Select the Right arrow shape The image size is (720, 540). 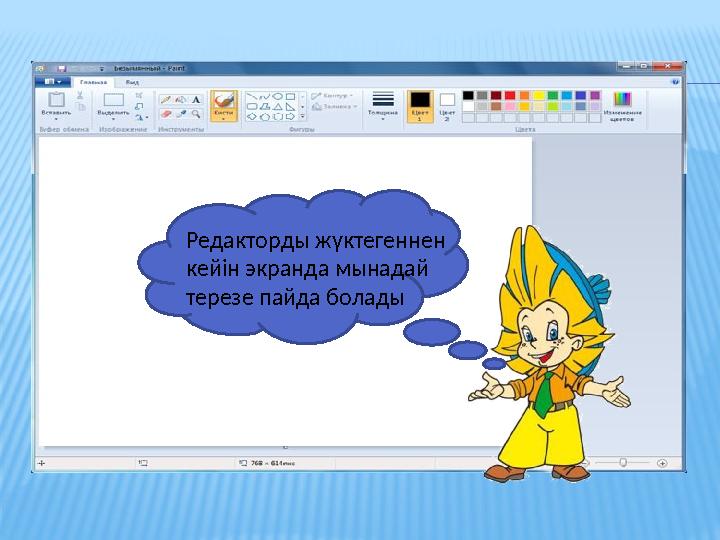tap(290, 117)
